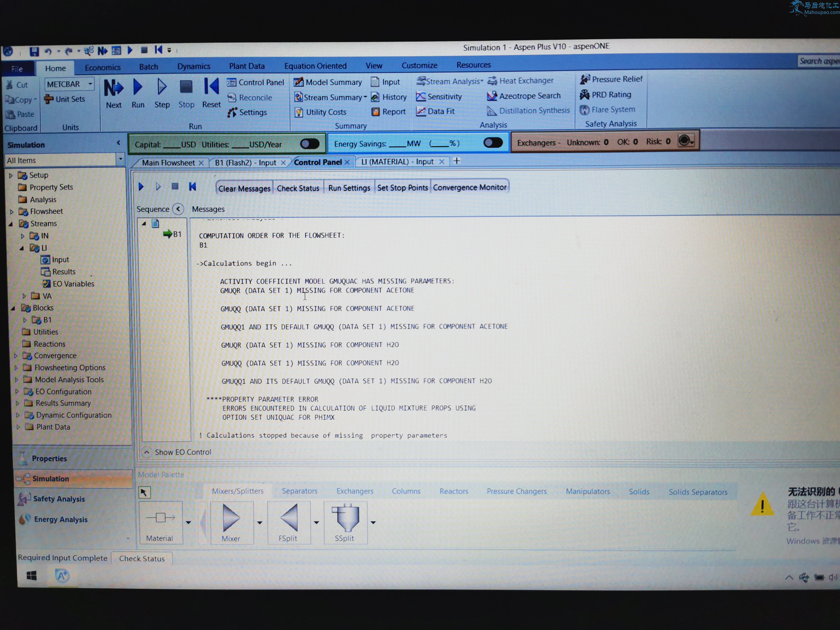Click the Pressure Relief icon
840x630 pixels.
585,79
